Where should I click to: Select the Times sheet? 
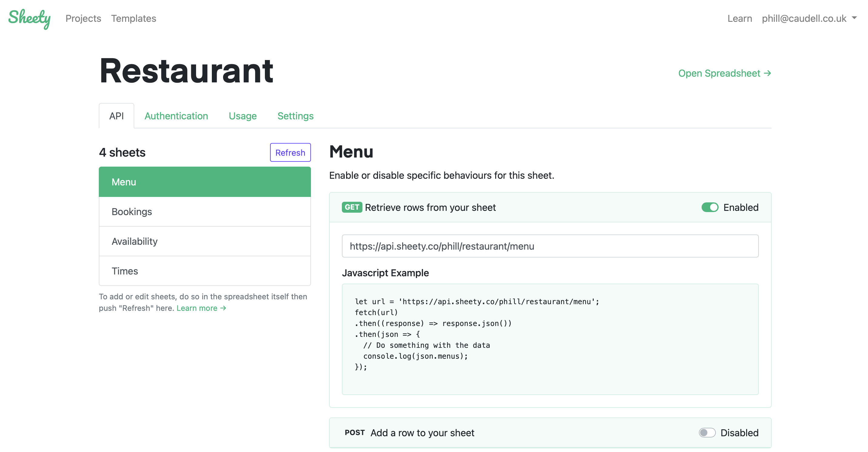[x=205, y=271]
